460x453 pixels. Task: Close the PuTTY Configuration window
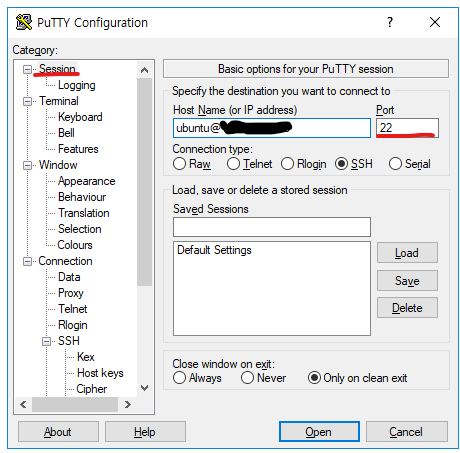tap(435, 22)
